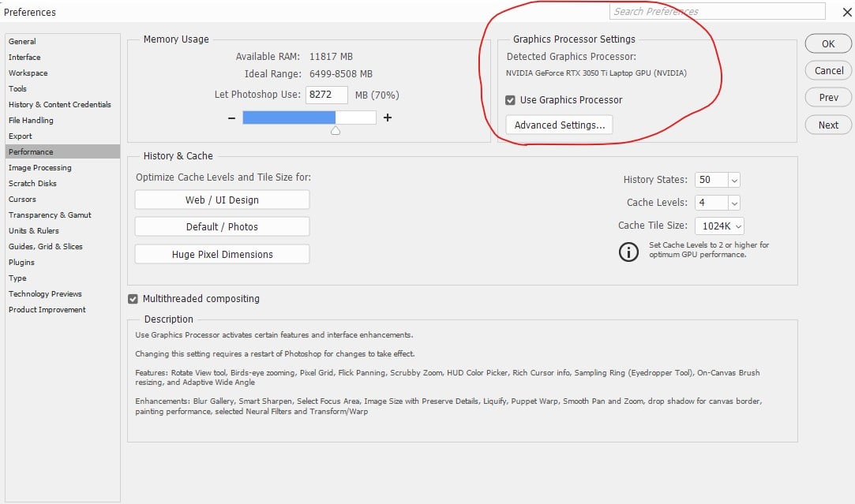Toggle Multithreaded compositing off

pyautogui.click(x=131, y=299)
